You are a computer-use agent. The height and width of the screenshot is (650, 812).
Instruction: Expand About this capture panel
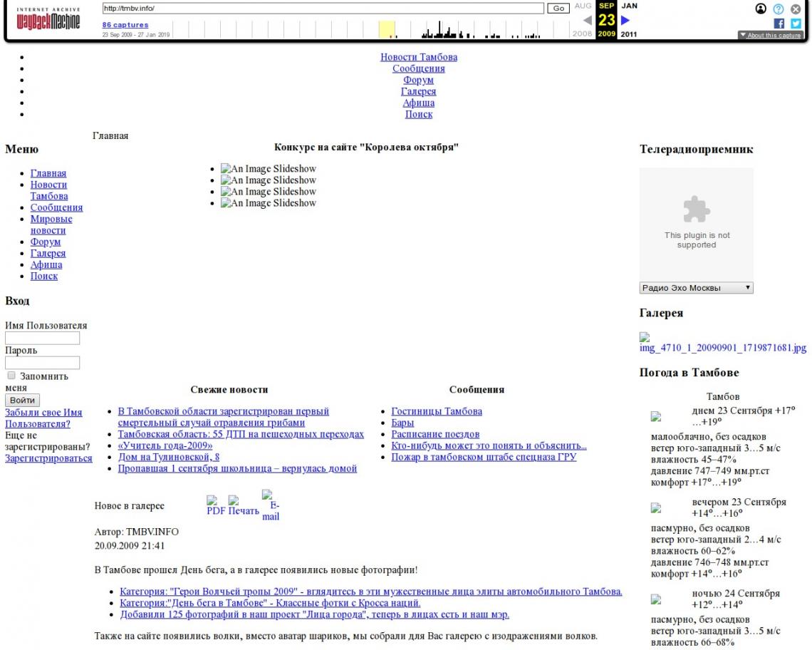click(771, 35)
